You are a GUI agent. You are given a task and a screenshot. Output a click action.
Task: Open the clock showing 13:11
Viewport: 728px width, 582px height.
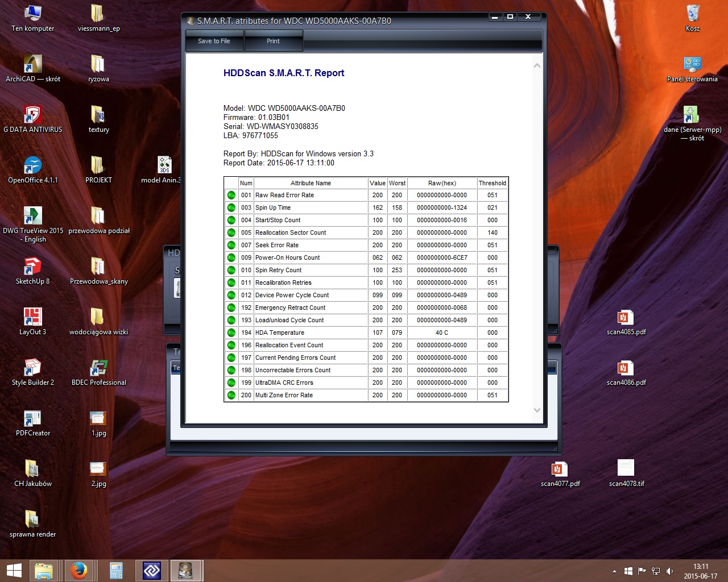(x=701, y=571)
